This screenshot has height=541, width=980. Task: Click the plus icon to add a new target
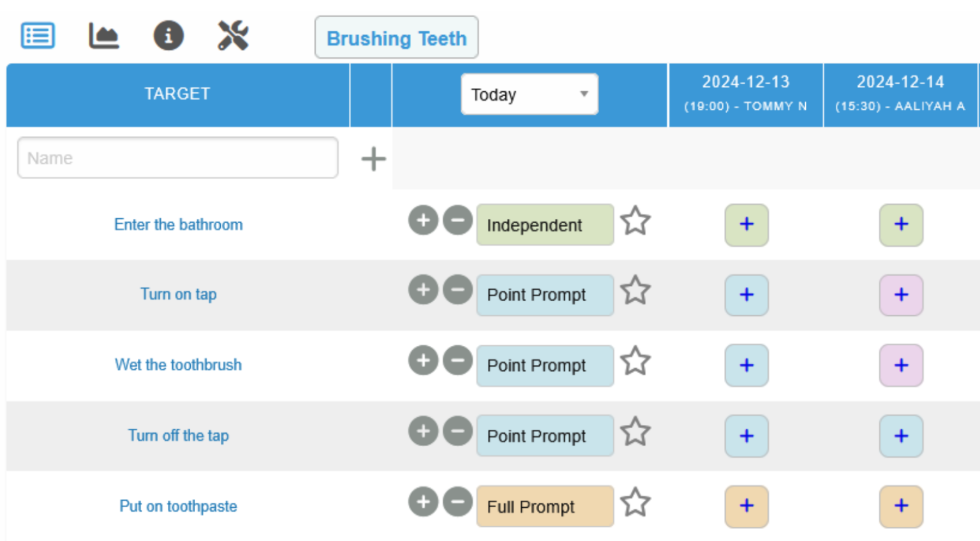click(373, 159)
